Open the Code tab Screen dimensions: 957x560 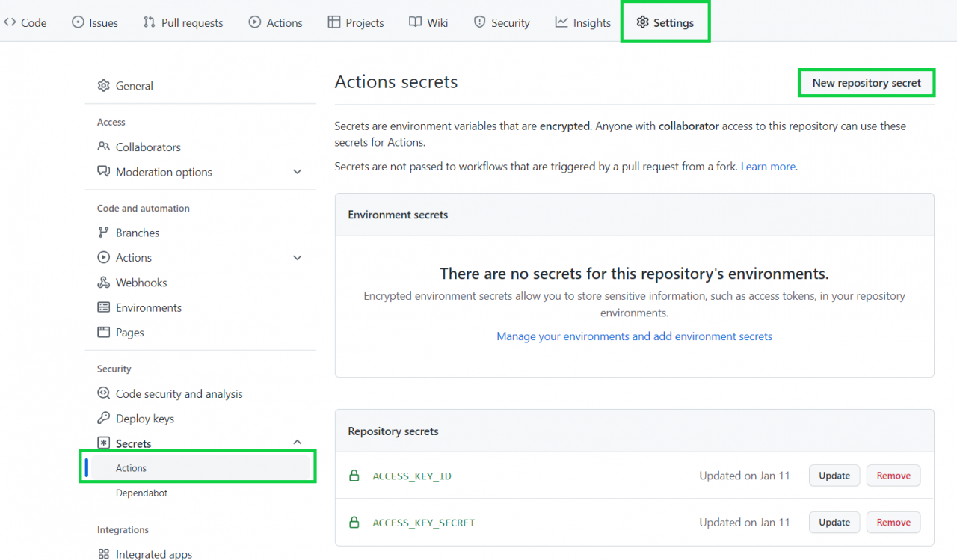click(25, 22)
